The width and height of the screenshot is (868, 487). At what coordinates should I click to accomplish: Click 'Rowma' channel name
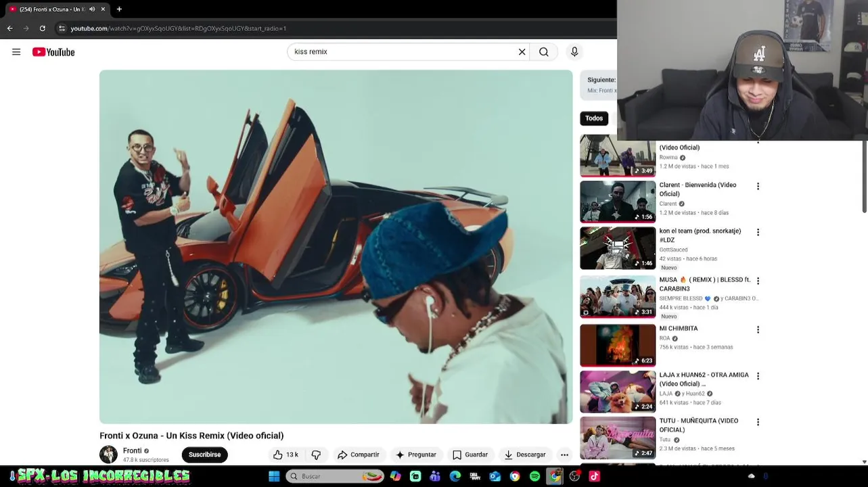click(668, 158)
